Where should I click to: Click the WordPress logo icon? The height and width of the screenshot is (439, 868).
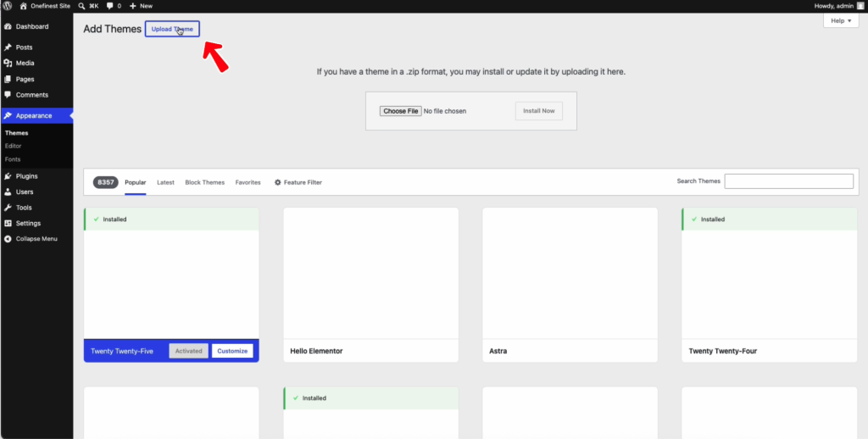[x=8, y=6]
